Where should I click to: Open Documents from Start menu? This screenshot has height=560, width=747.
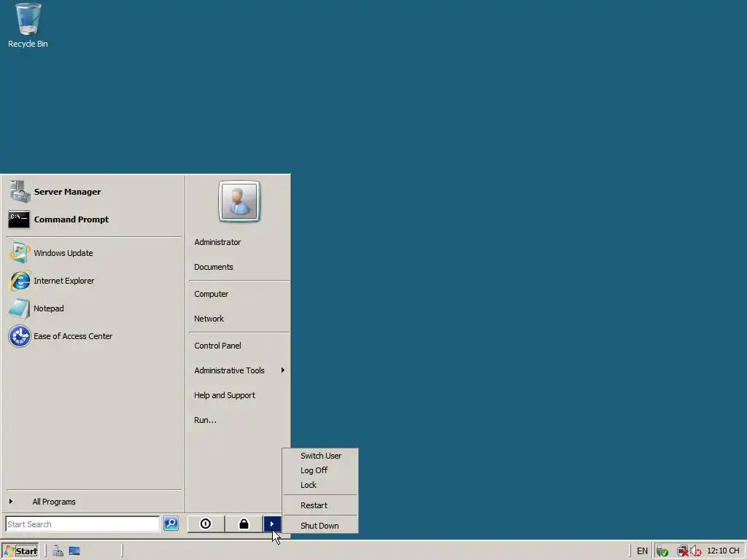239,267
